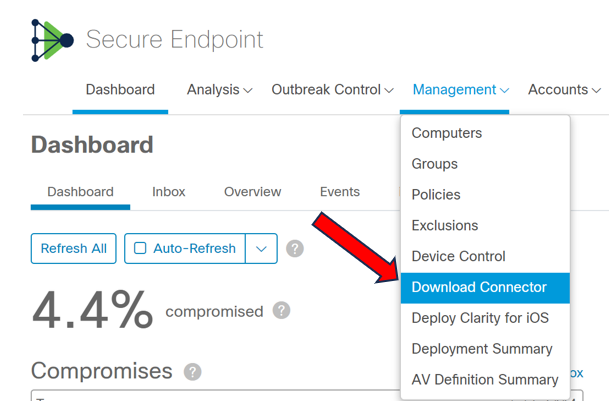The image size is (609, 412).
Task: Select the Policies menu entry
Action: point(436,195)
